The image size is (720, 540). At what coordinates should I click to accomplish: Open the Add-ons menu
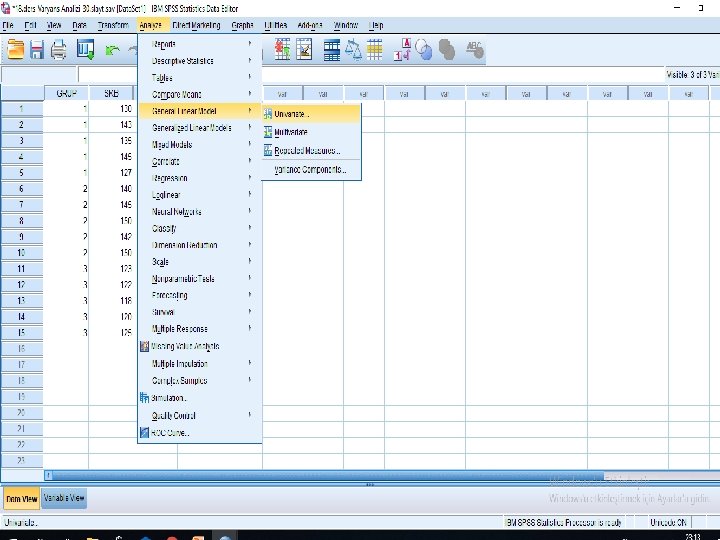tap(310, 25)
